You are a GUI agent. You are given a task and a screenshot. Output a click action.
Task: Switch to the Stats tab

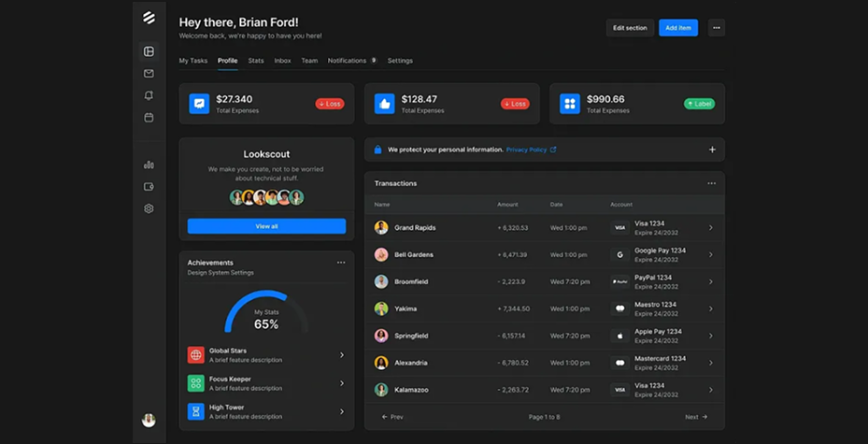(256, 61)
